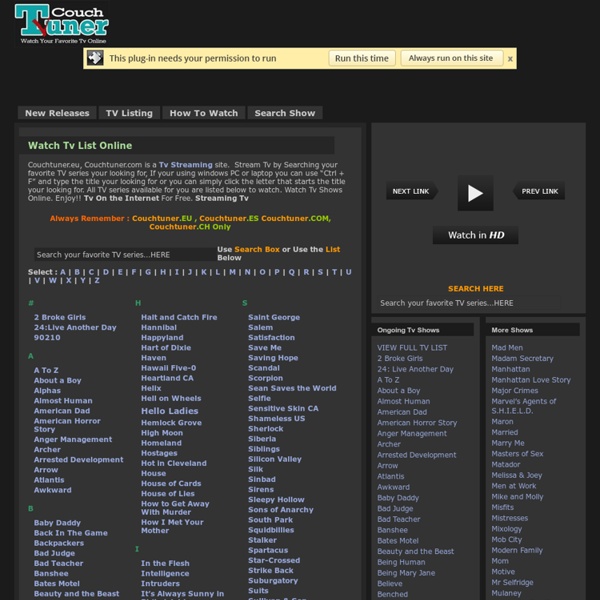This screenshot has width=600, height=600.
Task: Open Sean Saves the World link
Action: tap(292, 388)
